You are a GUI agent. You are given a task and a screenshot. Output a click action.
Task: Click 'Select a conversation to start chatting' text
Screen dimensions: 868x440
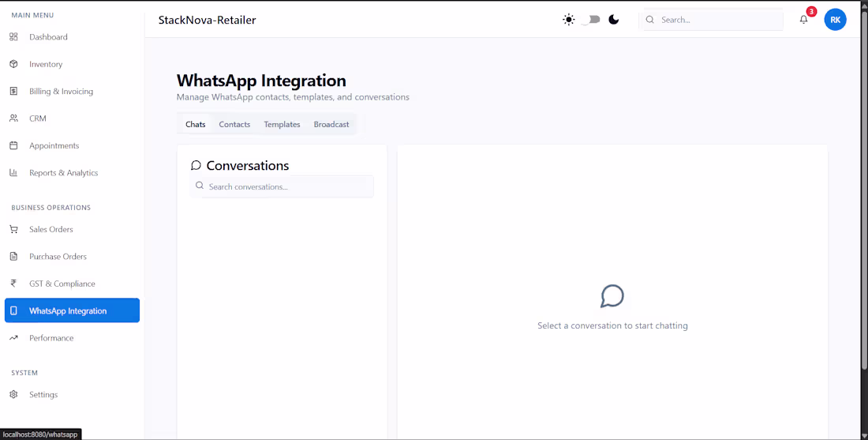(612, 325)
